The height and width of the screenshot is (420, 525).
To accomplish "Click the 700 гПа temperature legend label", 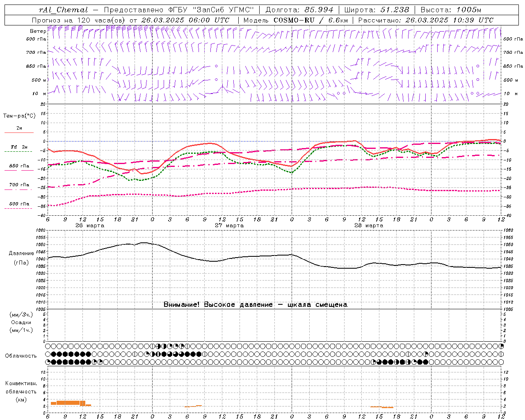I will [x=19, y=185].
